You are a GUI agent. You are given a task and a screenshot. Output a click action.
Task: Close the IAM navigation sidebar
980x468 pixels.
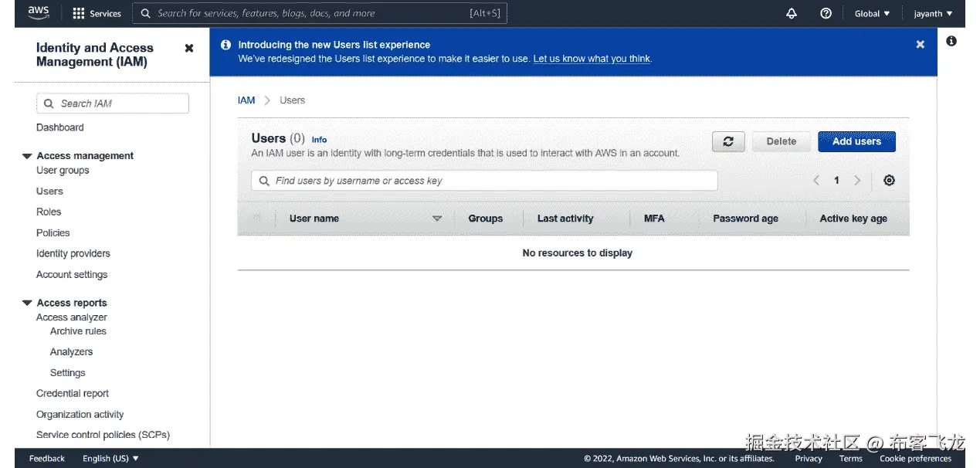(189, 48)
